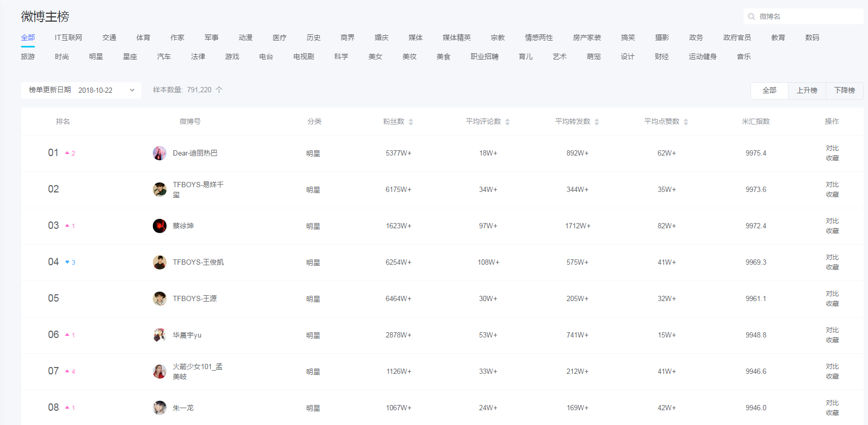This screenshot has width=868, height=425.
Task: Switch to 上升榜 filter
Action: tap(806, 91)
